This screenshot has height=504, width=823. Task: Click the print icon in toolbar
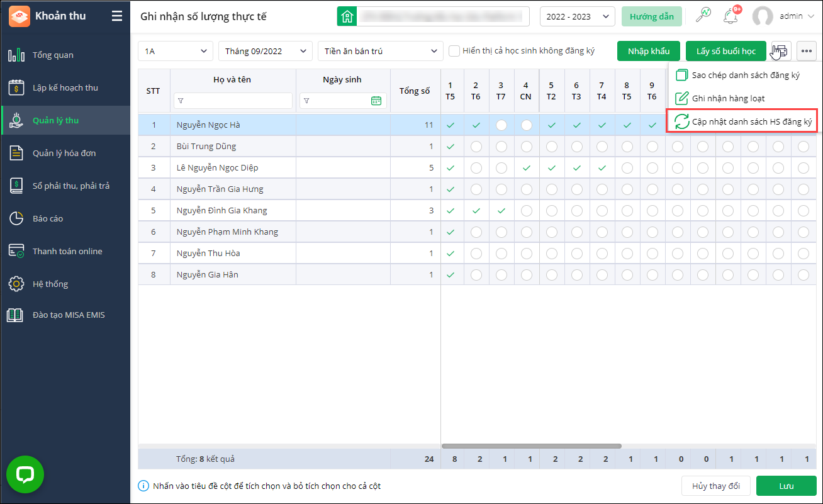pos(781,51)
